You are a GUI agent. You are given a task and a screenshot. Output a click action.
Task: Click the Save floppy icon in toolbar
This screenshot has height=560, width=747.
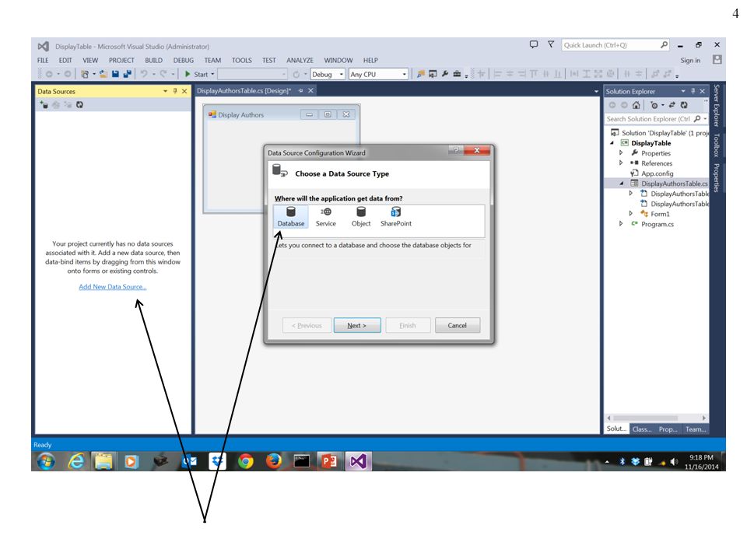115,74
